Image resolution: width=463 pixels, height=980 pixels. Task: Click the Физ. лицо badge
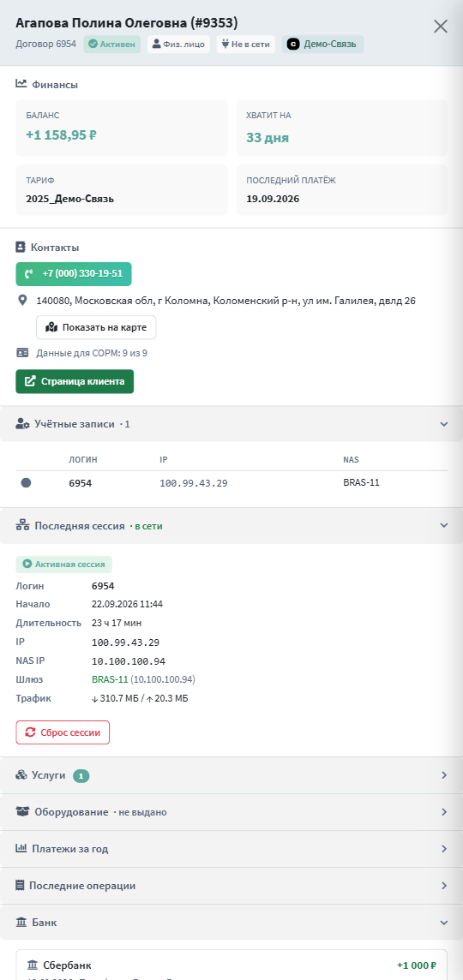(179, 45)
